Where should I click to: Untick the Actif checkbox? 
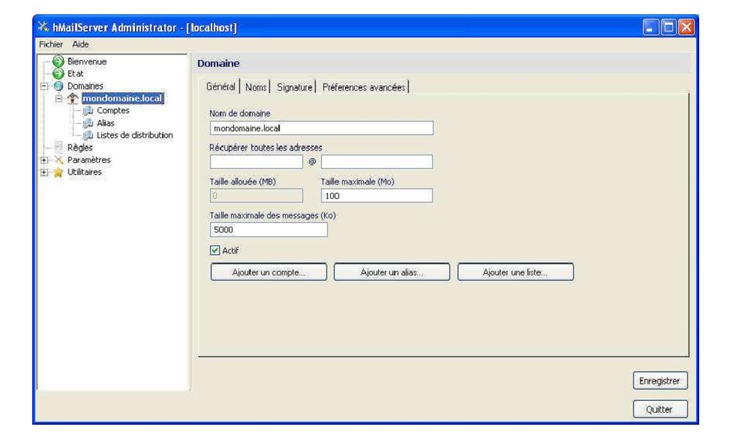(x=215, y=250)
